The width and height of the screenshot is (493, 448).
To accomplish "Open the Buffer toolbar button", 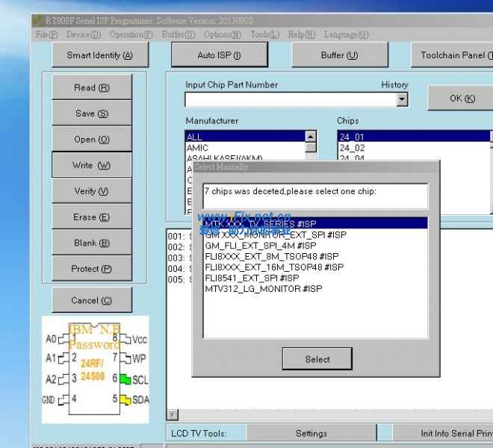I will tap(338, 55).
